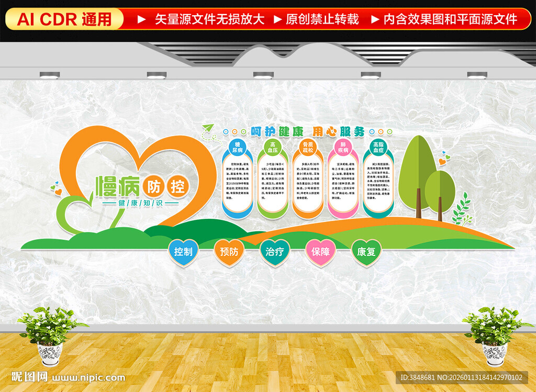Image resolution: width=536 pixels, height=392 pixels.
Task: Select the green 慢病 title text
Action: [x=118, y=187]
